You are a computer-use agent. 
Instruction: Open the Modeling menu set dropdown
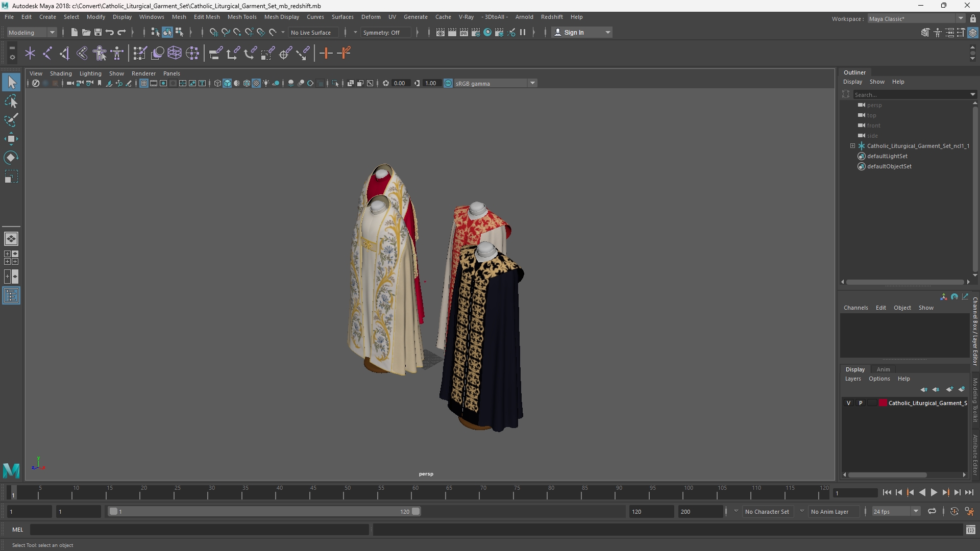[31, 32]
